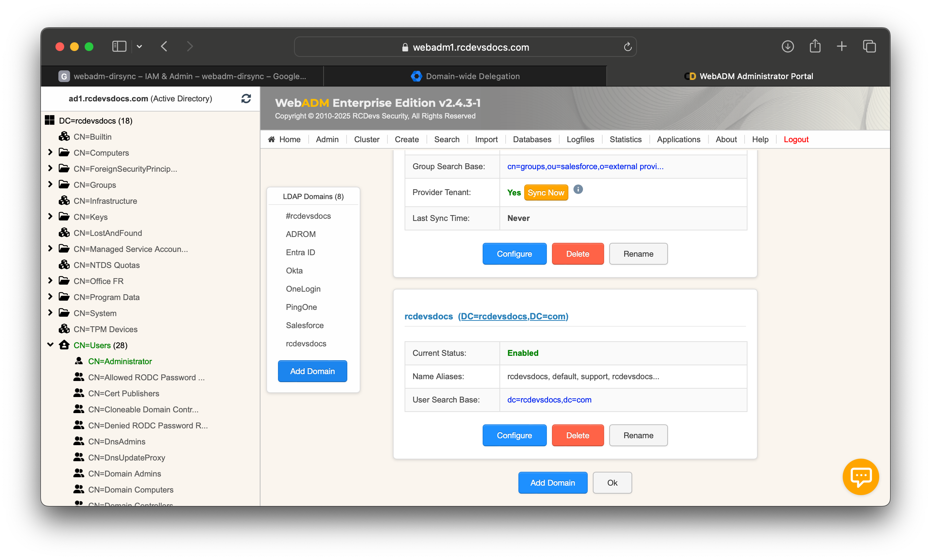Switch to webadm-dirsync IAM & Admin tab
The image size is (931, 560).
182,76
